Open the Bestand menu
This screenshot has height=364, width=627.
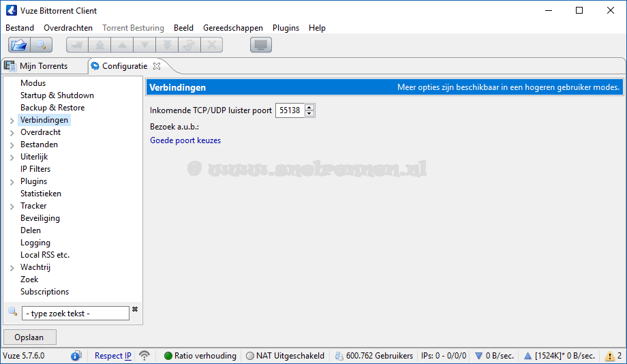click(20, 27)
